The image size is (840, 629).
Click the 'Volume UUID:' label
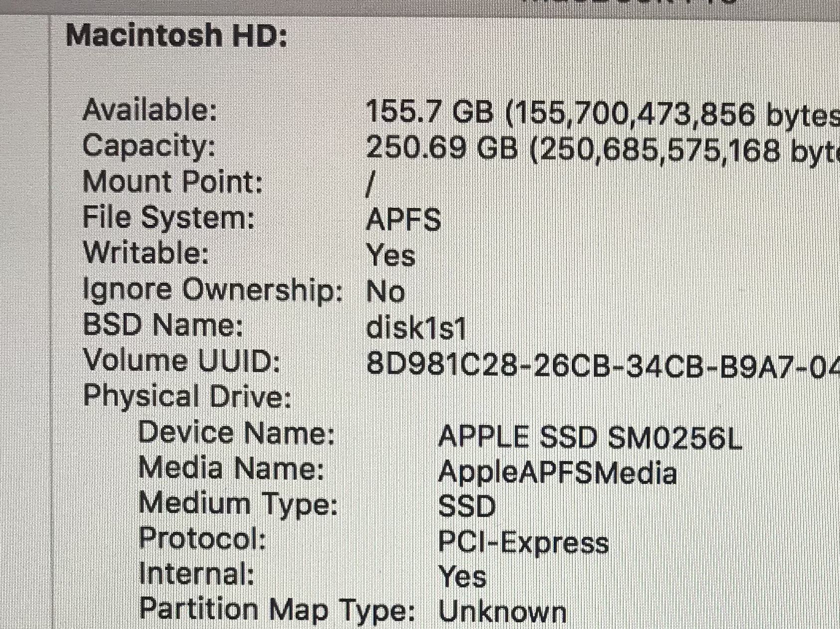coord(182,360)
